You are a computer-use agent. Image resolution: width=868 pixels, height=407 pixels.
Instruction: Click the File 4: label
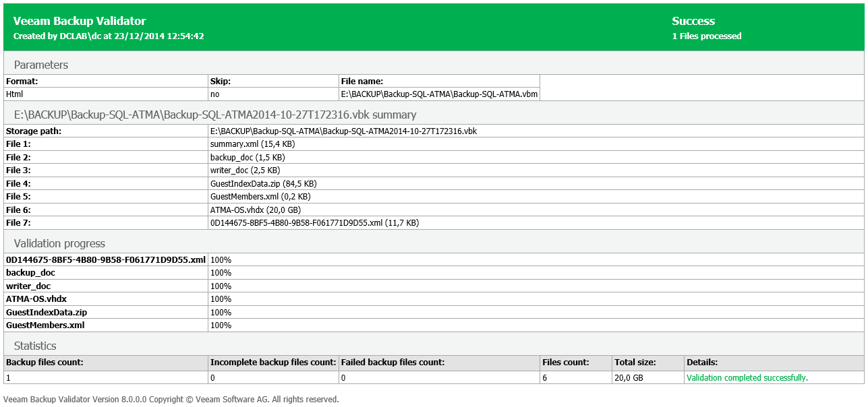click(x=18, y=183)
